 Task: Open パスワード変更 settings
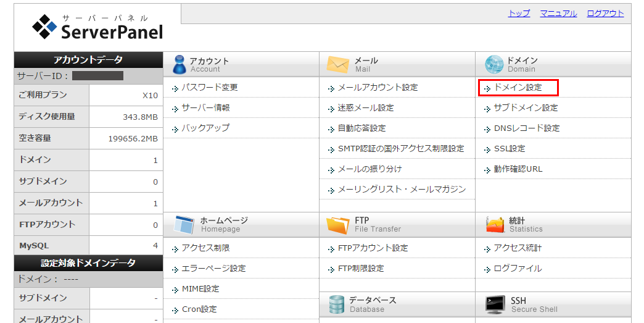click(209, 88)
